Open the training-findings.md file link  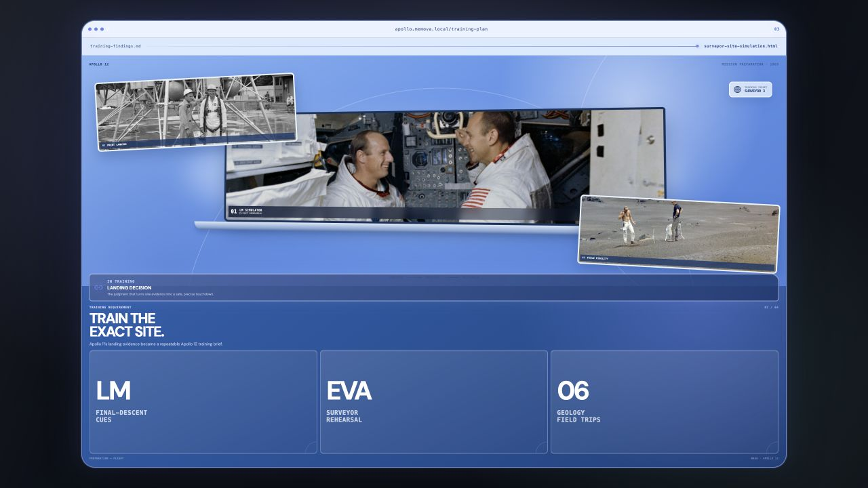115,46
